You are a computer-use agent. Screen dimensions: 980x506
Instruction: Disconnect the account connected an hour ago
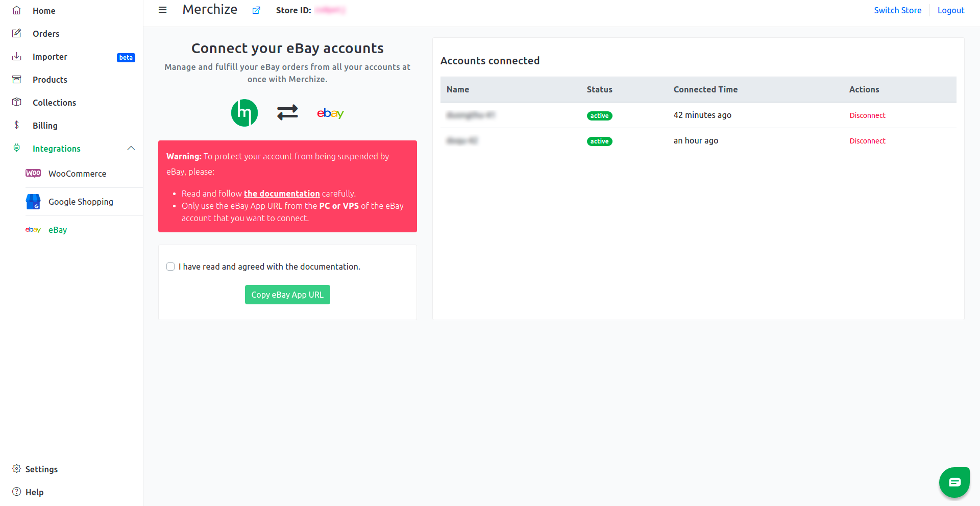click(867, 141)
